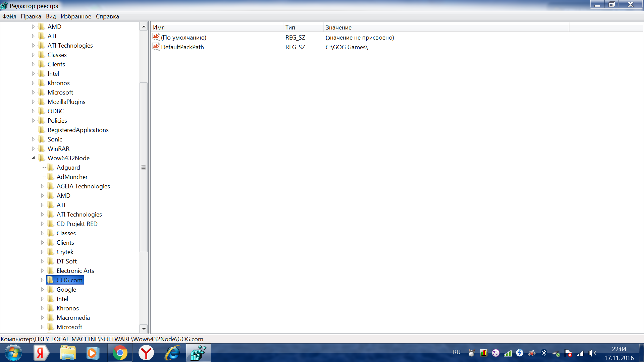
Task: Open the Справка menu
Action: pos(107,16)
